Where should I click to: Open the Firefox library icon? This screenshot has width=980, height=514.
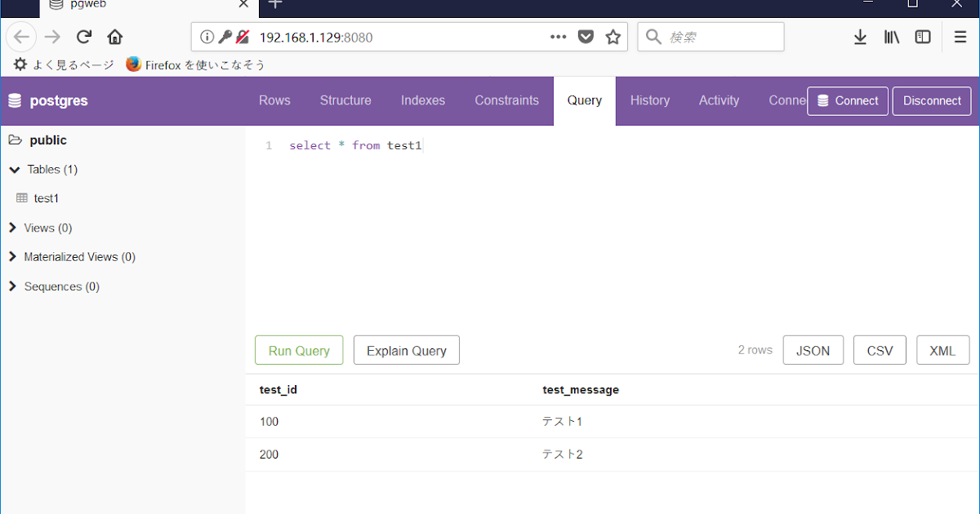click(891, 37)
